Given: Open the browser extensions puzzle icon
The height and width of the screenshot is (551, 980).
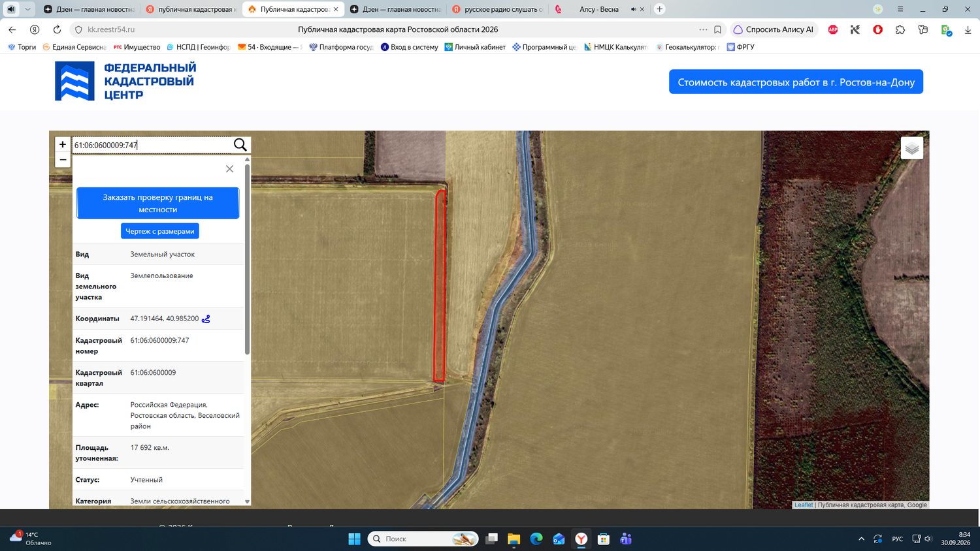Looking at the screenshot, I should (900, 29).
